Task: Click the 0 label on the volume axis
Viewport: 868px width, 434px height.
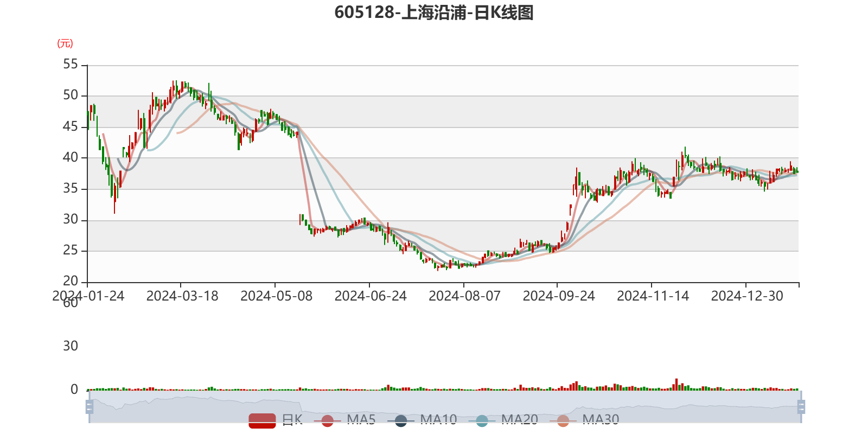Action: [x=74, y=390]
